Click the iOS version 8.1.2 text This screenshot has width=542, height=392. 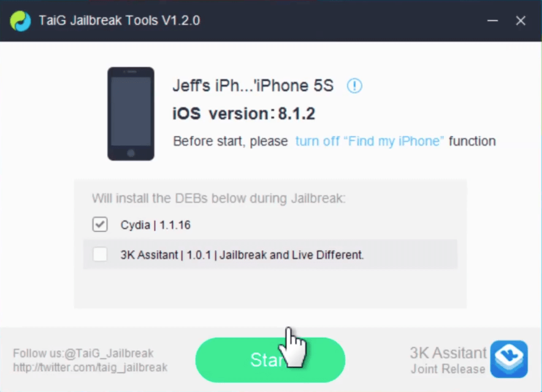(x=244, y=113)
